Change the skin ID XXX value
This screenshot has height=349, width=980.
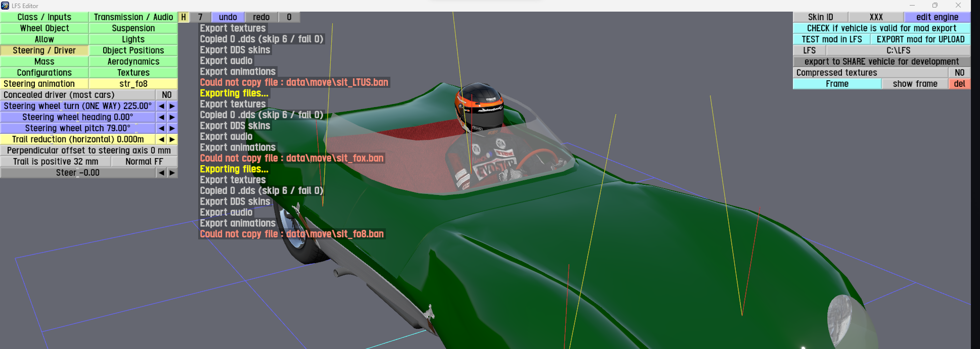coord(876,17)
